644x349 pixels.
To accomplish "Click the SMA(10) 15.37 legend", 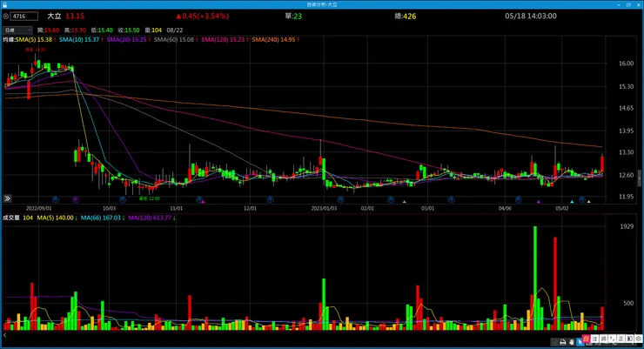I will (x=81, y=40).
